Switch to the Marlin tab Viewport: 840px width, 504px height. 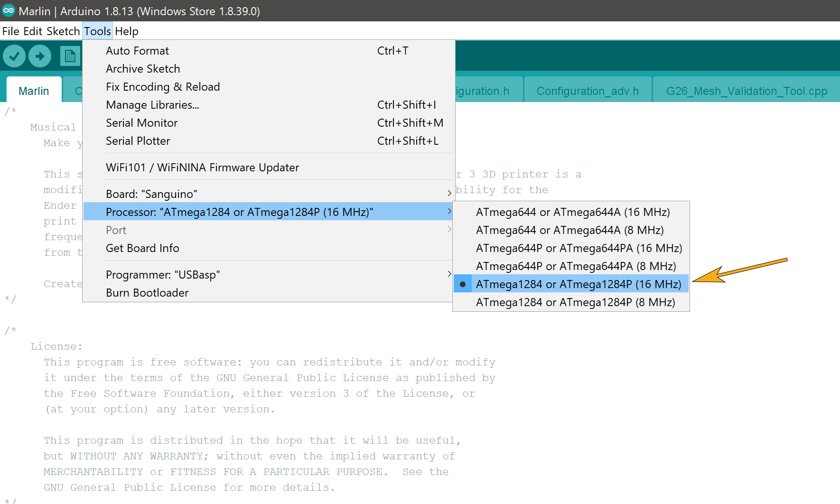tap(33, 91)
